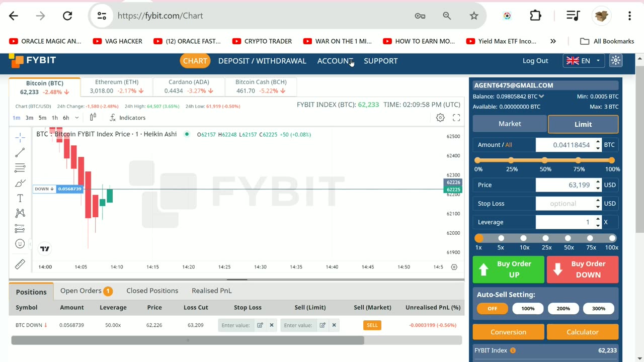This screenshot has width=644, height=362.
Task: Reload the page
Action: click(67, 16)
